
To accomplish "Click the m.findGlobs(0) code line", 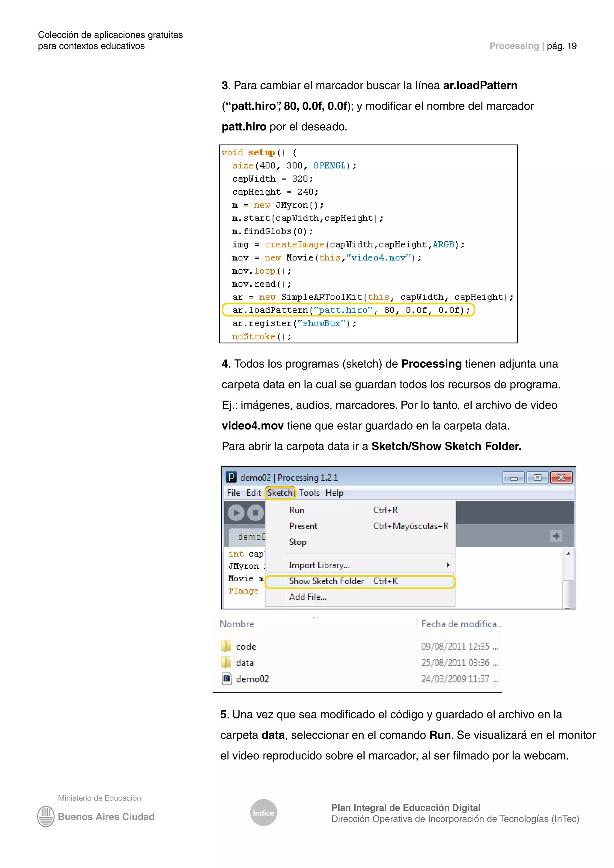I will tap(273, 231).
